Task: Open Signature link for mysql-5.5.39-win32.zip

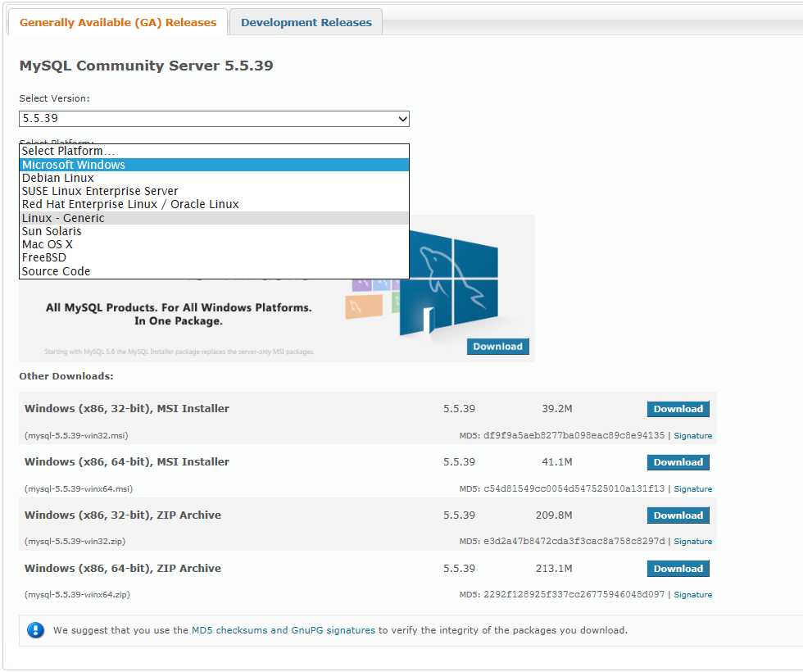Action: pos(693,542)
